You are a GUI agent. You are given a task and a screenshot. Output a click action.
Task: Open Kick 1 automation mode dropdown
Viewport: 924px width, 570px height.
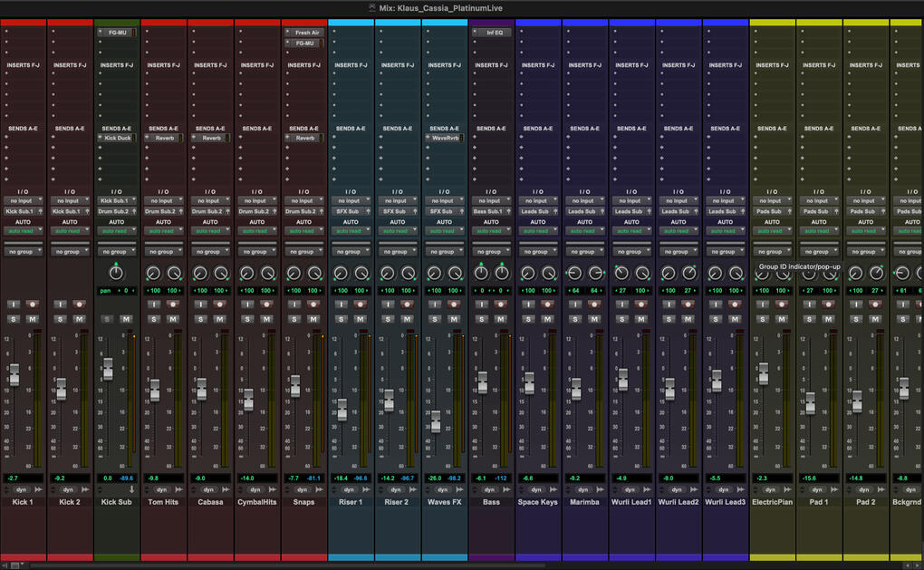[x=23, y=231]
